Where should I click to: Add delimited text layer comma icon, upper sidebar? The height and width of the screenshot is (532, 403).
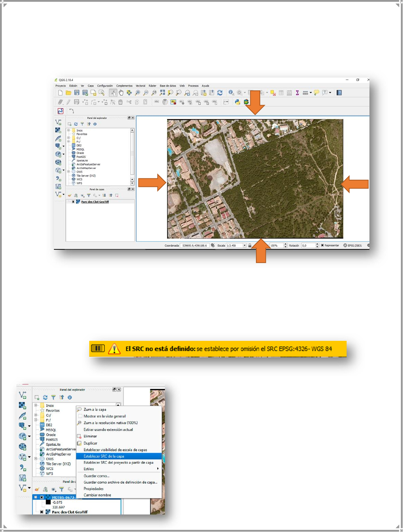pyautogui.click(x=59, y=178)
